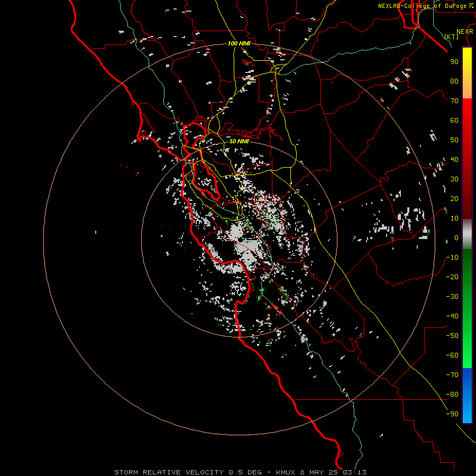Select the 10 scale label
Image resolution: width=476 pixels, height=476 pixels.
tap(454, 218)
